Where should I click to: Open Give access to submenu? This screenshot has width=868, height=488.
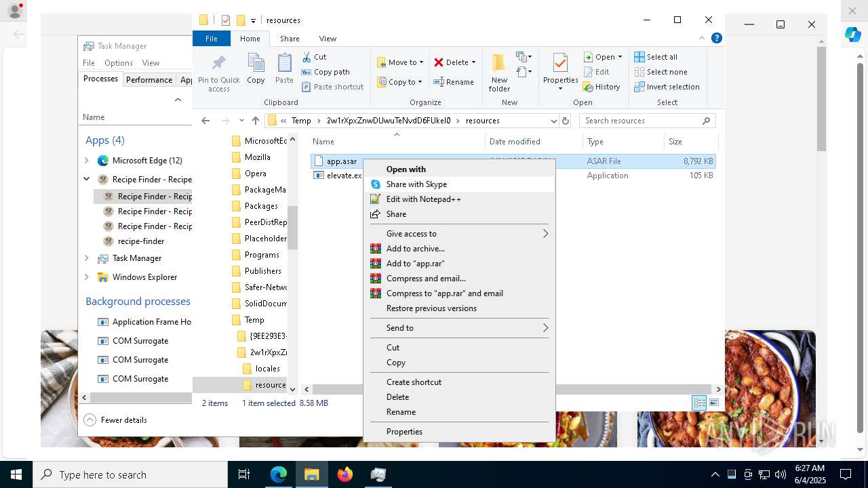(459, 234)
